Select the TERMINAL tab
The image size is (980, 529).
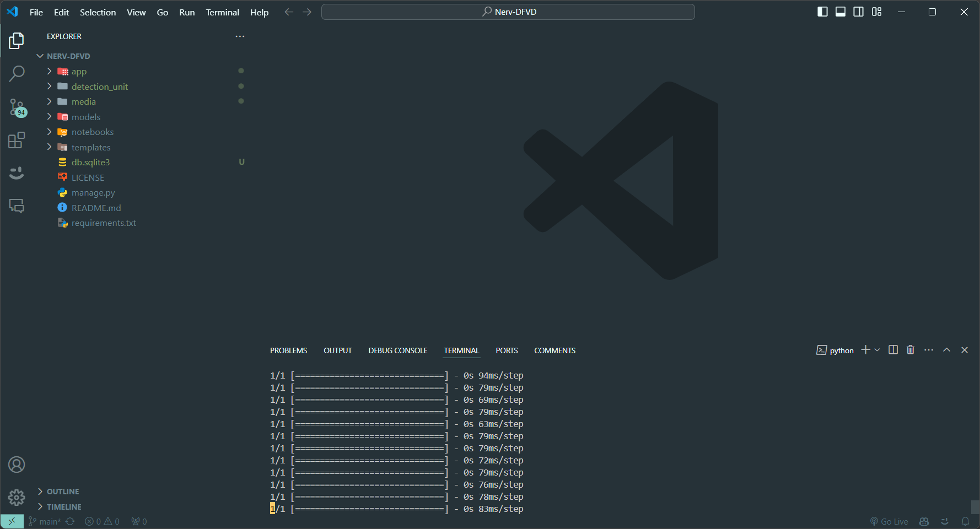pyautogui.click(x=462, y=350)
